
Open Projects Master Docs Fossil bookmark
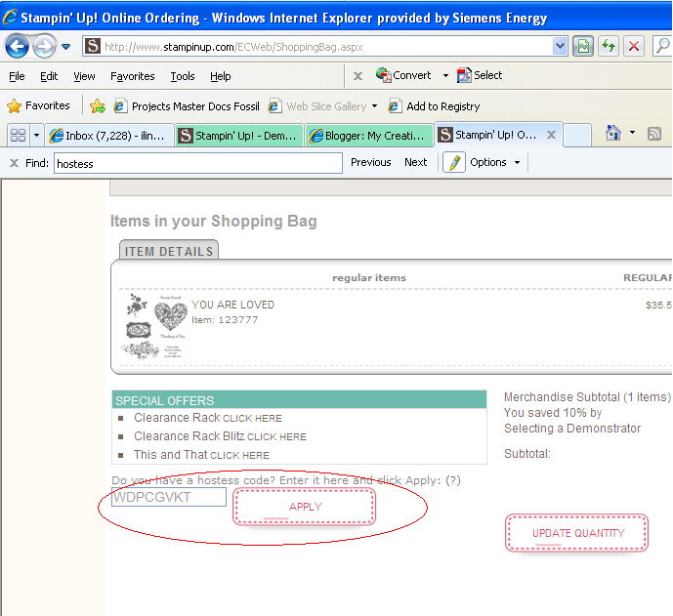[187, 106]
